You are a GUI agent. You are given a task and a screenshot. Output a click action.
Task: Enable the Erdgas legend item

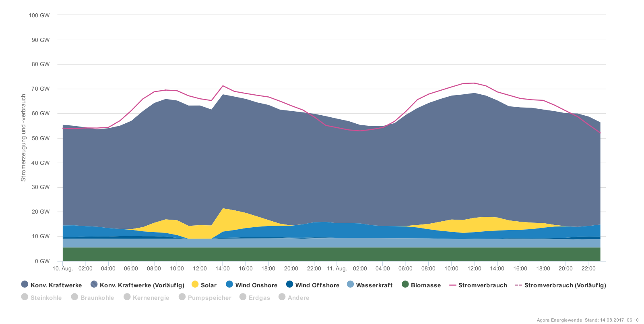pyautogui.click(x=255, y=297)
